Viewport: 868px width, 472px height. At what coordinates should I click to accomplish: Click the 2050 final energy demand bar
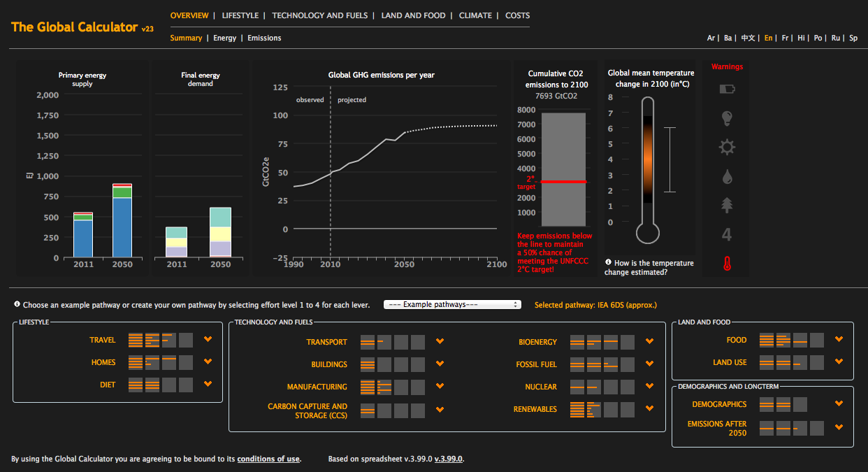(220, 233)
